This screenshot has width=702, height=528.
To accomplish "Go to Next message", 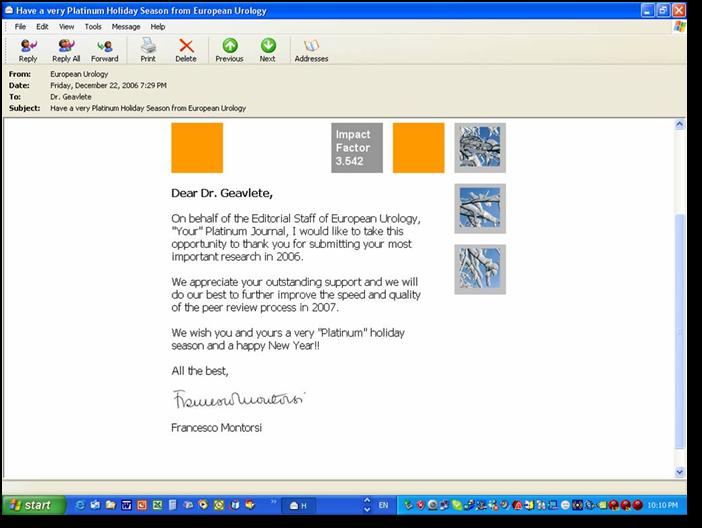I will pos(268,50).
